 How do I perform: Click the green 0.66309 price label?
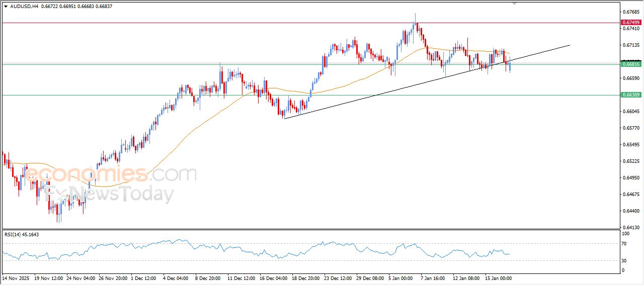click(631, 95)
